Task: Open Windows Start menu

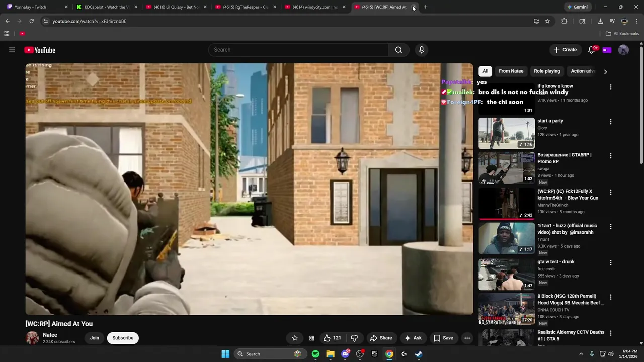Action: [x=225, y=354]
